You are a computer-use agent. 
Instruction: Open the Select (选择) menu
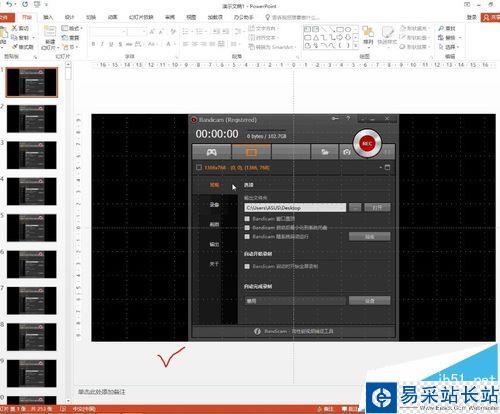coord(448,47)
